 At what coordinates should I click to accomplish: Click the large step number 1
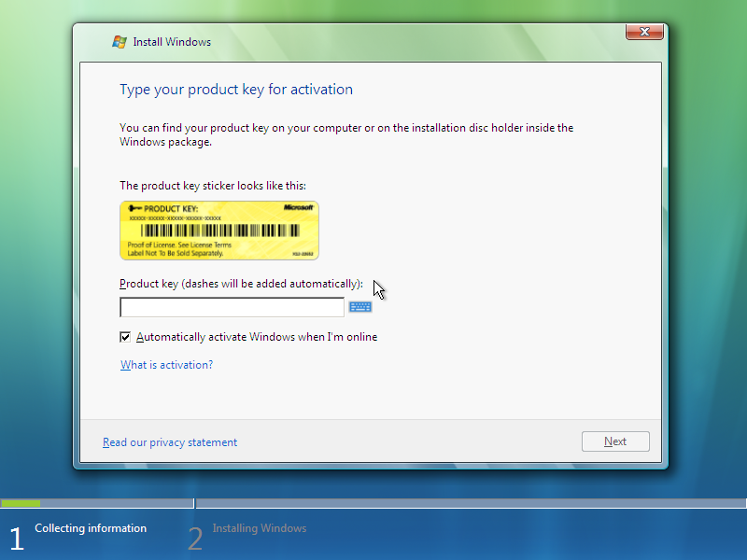coord(17,539)
